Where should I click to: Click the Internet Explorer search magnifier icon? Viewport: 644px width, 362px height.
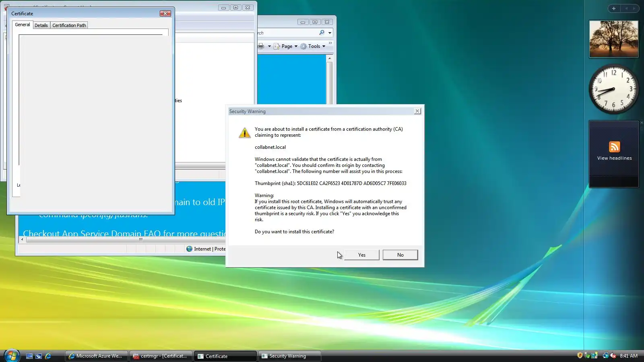[x=322, y=33]
